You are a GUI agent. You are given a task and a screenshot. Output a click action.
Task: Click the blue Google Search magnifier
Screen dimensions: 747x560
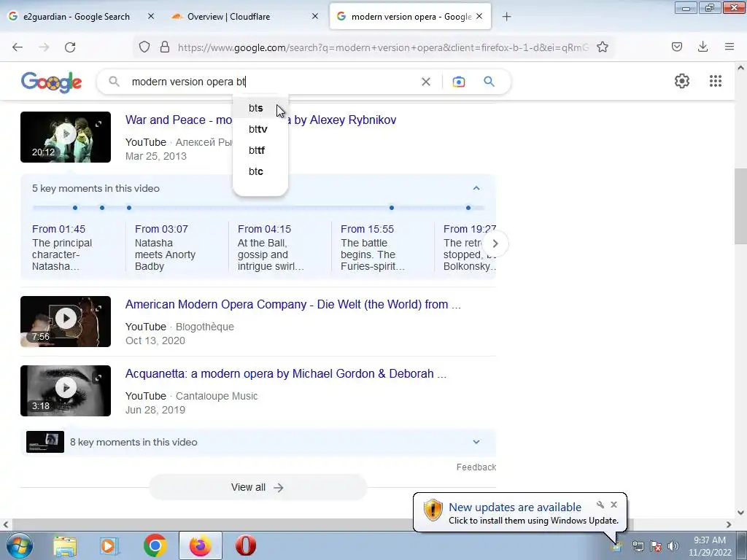point(489,82)
